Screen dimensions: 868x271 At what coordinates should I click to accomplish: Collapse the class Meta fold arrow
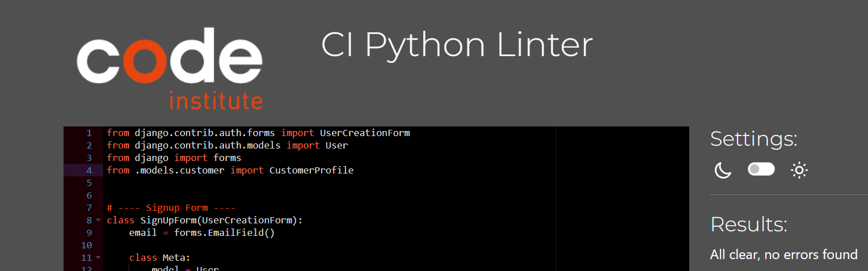pos(98,257)
